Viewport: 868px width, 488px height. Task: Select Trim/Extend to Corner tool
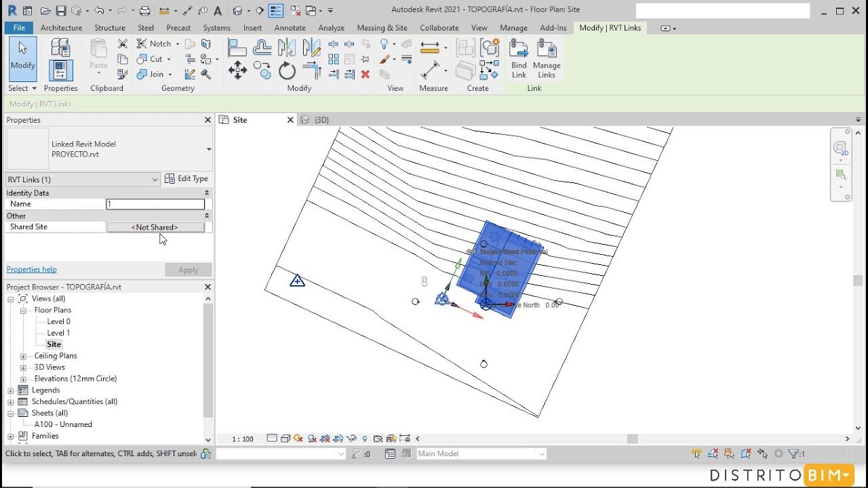312,70
